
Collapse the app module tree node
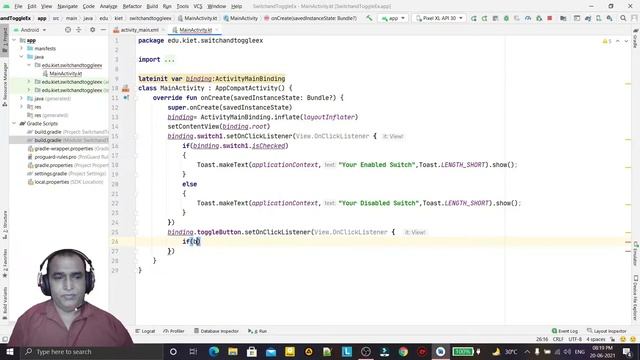point(15,40)
